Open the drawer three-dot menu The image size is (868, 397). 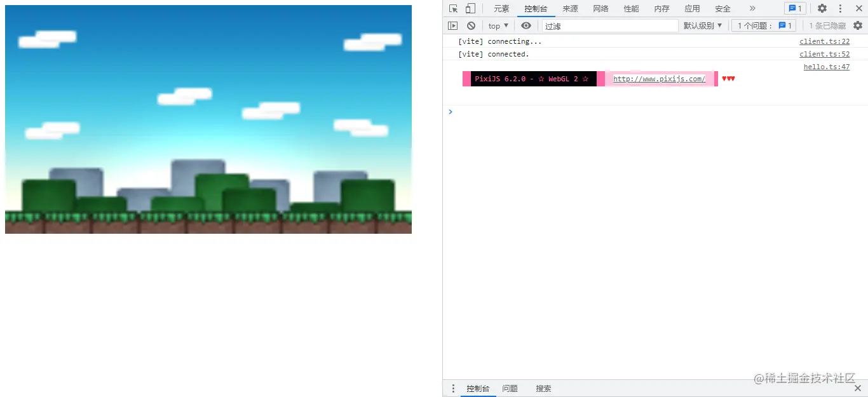pyautogui.click(x=453, y=388)
